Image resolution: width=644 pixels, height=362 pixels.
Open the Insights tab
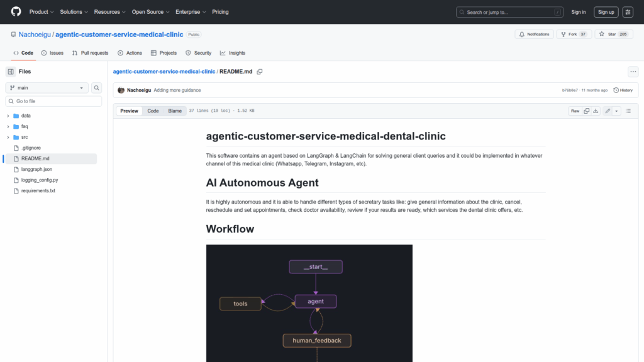tap(233, 53)
